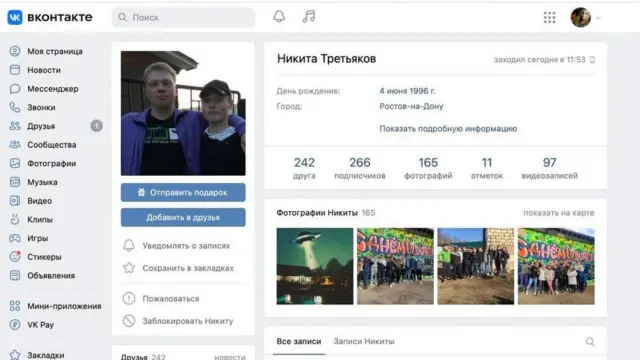This screenshot has height=360, width=640.
Task: Click the 11 отметок counter
Action: [x=487, y=168]
